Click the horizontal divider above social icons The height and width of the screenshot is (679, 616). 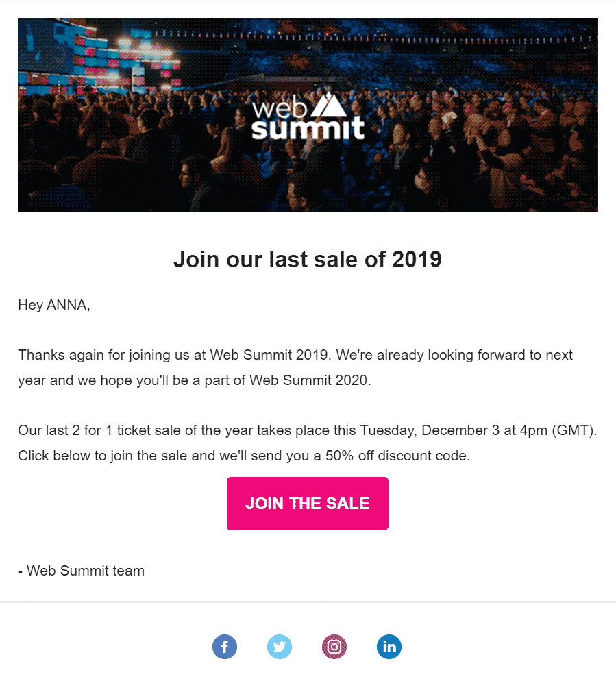(308, 602)
